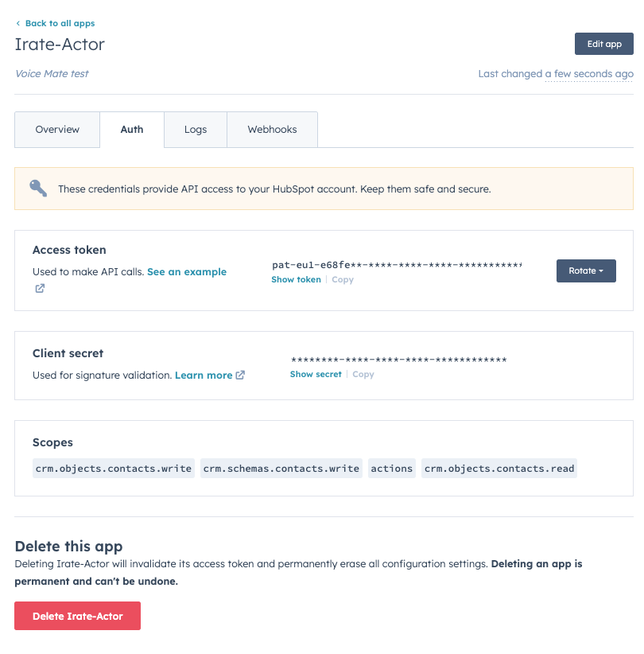
Task: Click the crm.objects.contacts.write scope tag
Action: pos(114,469)
